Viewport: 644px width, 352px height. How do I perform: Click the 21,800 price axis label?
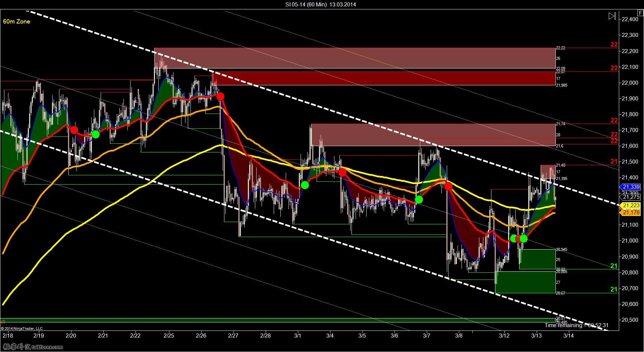point(630,115)
